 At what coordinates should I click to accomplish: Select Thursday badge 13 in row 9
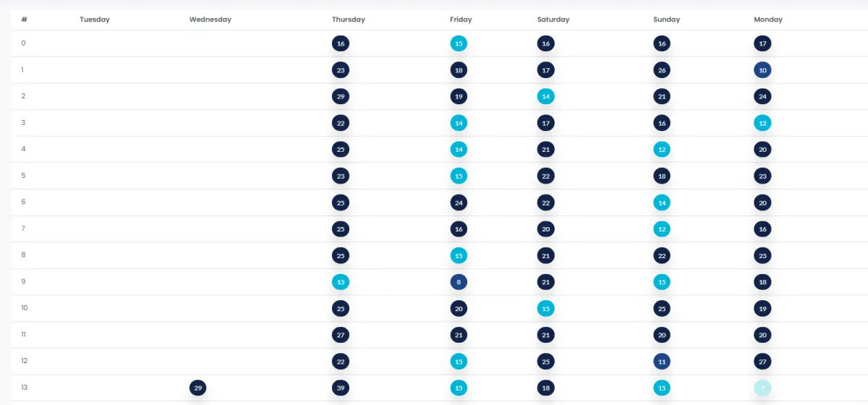[x=341, y=282]
